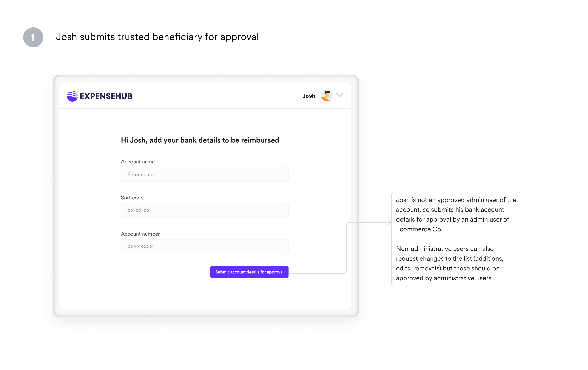Click the Josh username in header
588x370 pixels.
click(309, 96)
